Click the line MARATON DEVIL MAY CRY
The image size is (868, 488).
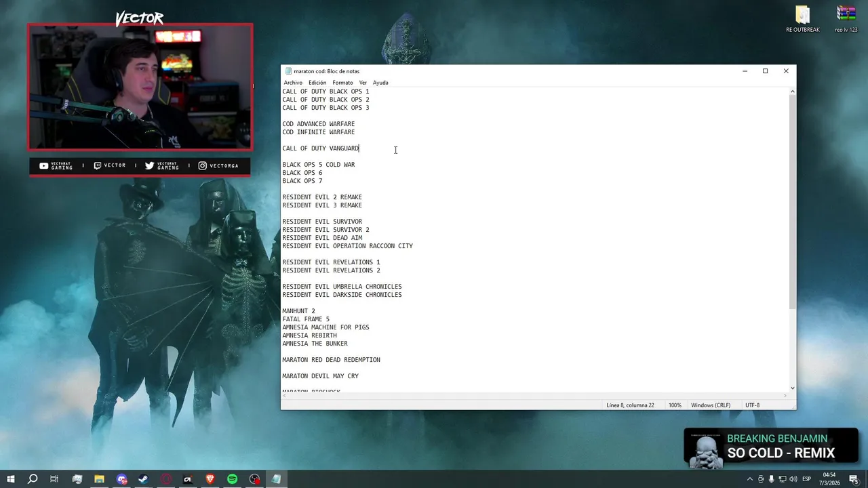[x=320, y=376]
